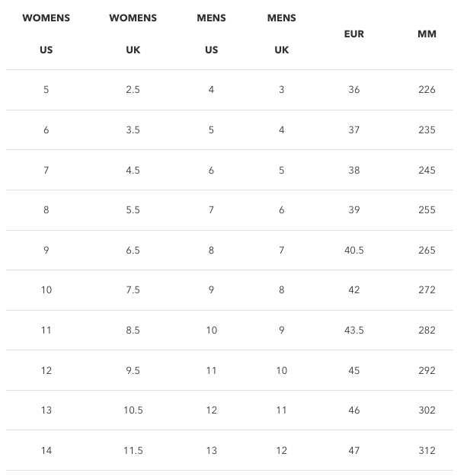Click womens UK size 7.5
Screen dimensions: 467x476
(x=133, y=290)
